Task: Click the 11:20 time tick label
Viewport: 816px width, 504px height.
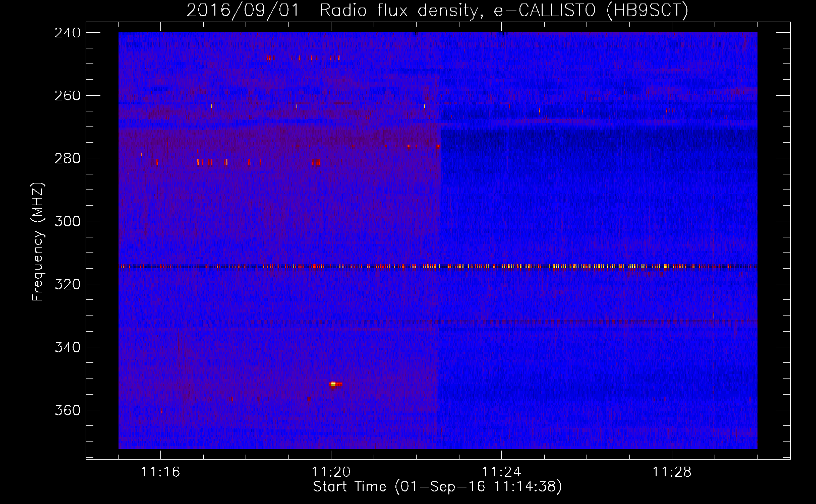Action: [x=331, y=472]
